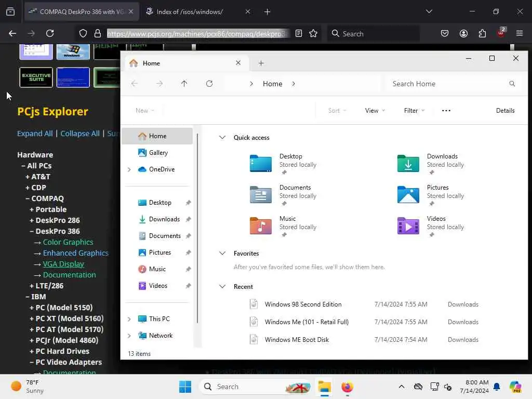
Task: Collapse IBM node in PCjs tree
Action: point(28,297)
